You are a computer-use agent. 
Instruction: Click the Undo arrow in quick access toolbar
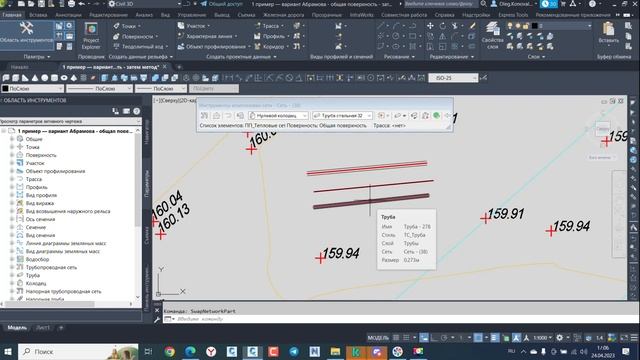82,4
